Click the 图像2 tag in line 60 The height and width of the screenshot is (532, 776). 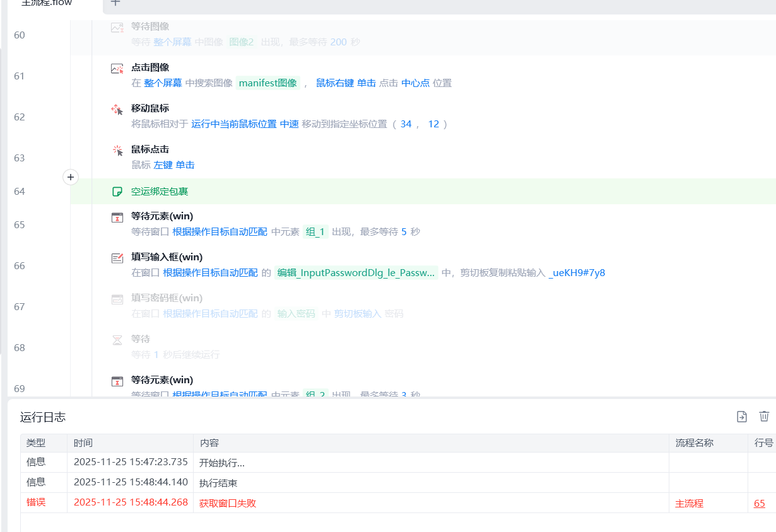[242, 42]
